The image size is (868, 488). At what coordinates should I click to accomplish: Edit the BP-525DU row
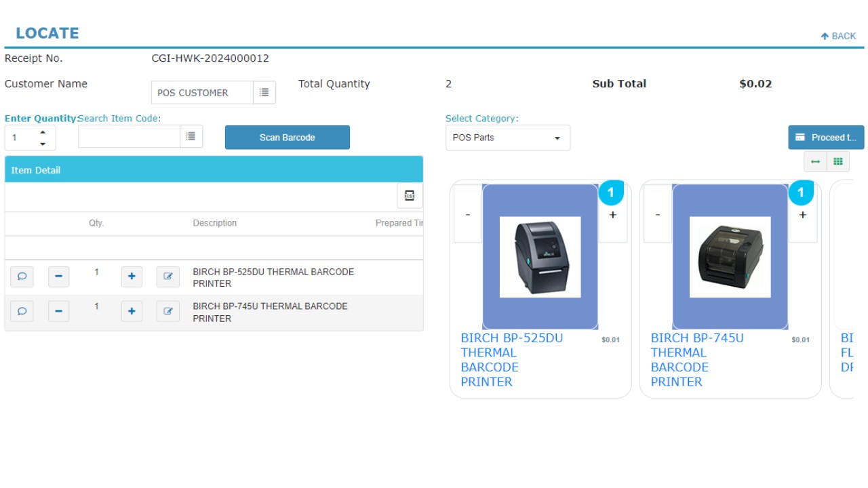point(168,277)
